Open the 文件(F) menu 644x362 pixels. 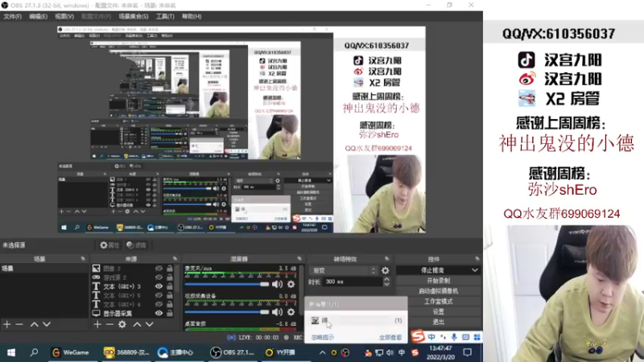[12, 16]
